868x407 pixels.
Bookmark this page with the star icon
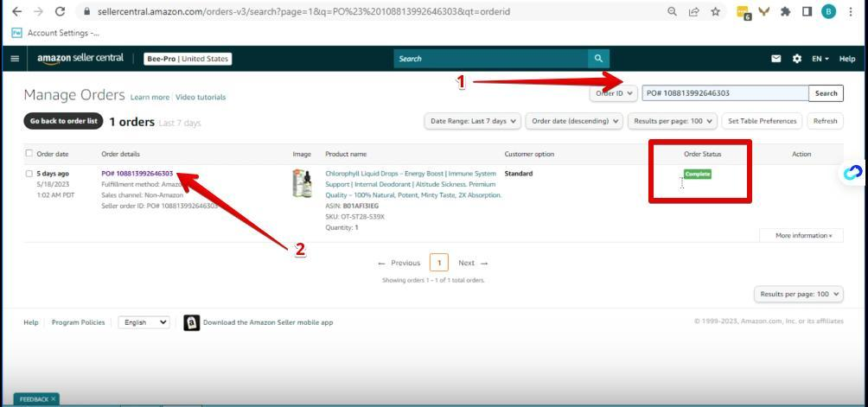click(715, 11)
